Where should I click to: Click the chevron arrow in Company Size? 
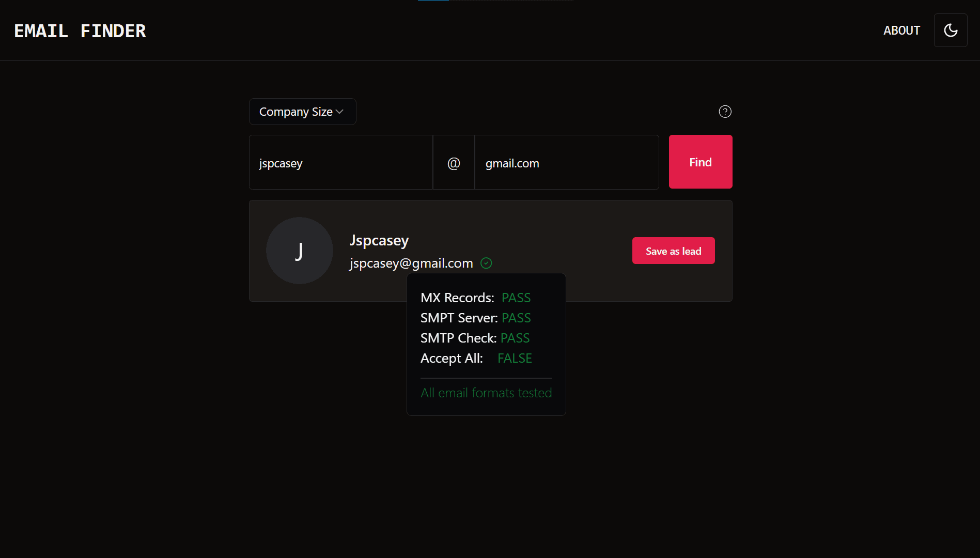(x=339, y=112)
